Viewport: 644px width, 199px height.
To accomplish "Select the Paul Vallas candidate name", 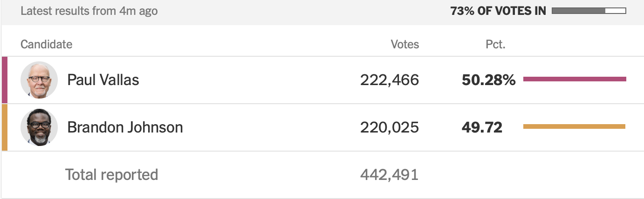I will pyautogui.click(x=103, y=80).
